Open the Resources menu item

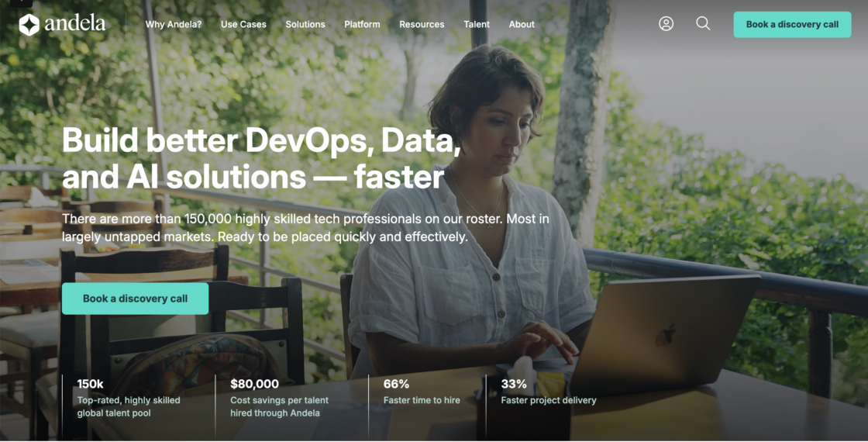point(422,24)
